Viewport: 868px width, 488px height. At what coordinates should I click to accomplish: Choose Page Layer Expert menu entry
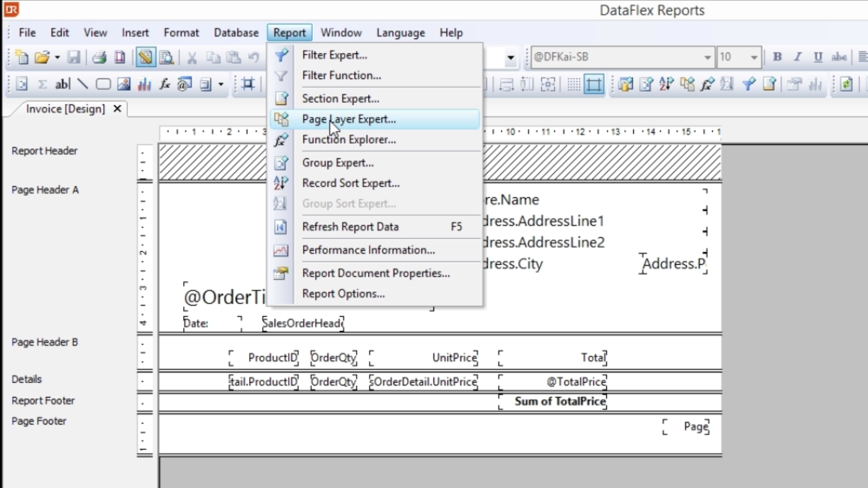349,119
